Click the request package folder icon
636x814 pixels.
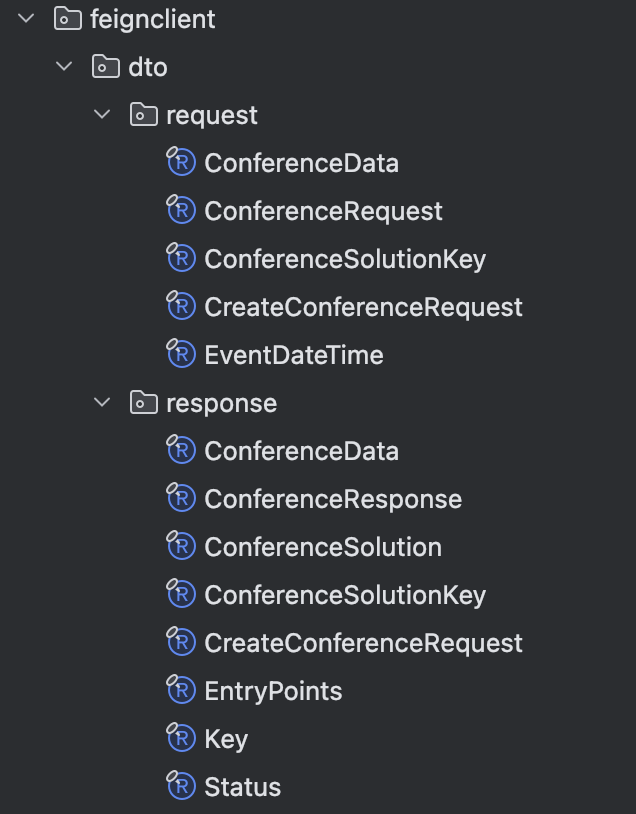(143, 115)
